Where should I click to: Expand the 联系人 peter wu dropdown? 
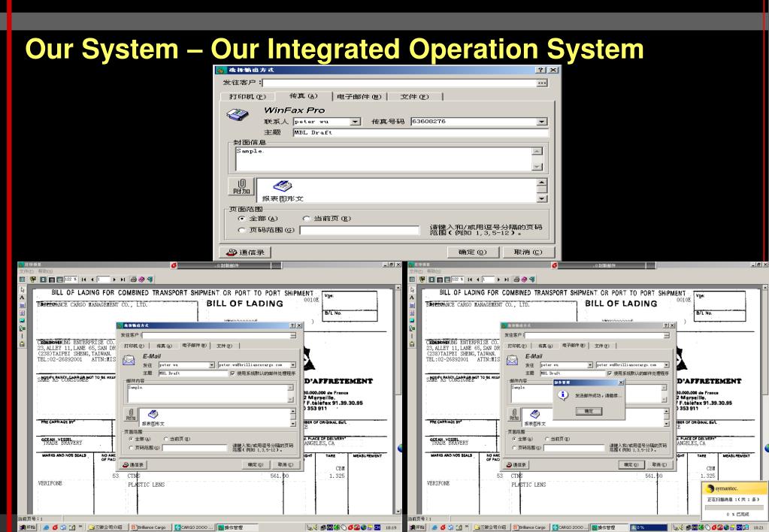(x=356, y=122)
